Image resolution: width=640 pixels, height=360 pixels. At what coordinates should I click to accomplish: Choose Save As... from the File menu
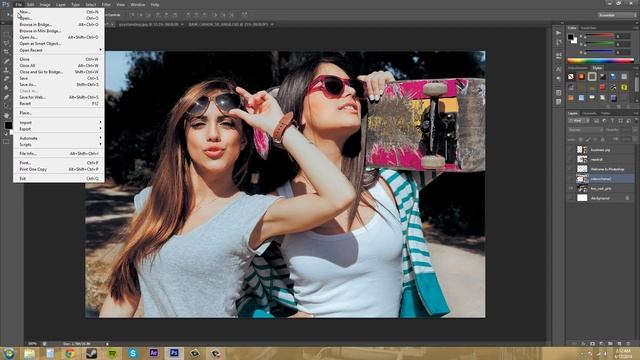point(59,84)
